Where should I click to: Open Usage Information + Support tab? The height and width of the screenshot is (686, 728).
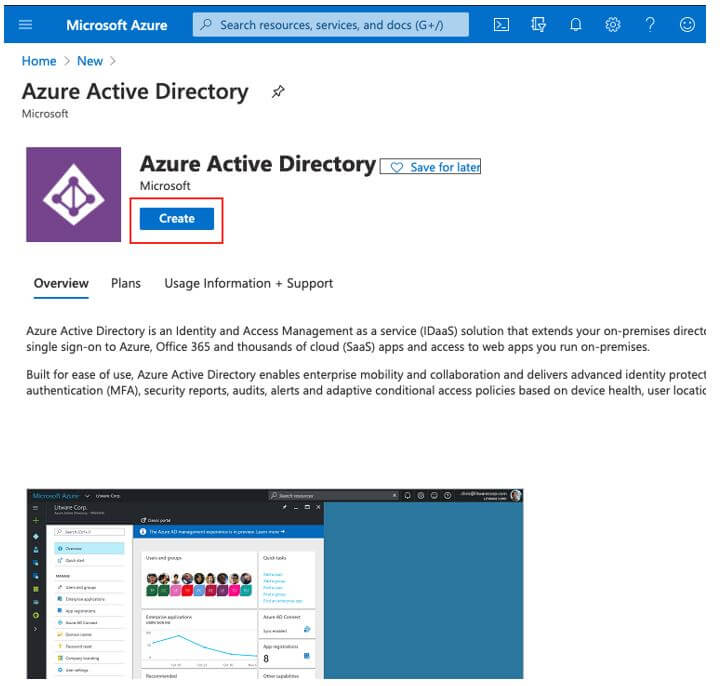click(x=248, y=284)
